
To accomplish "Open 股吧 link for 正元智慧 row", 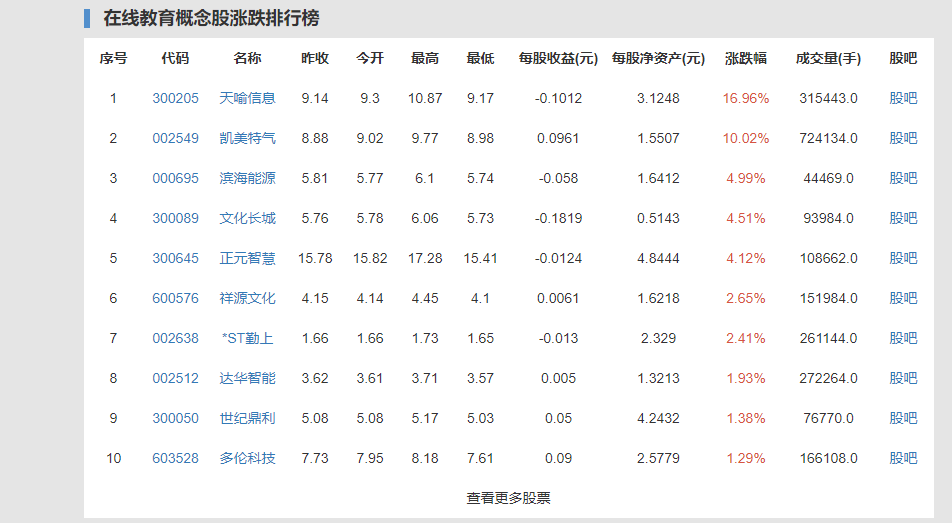I will point(903,259).
